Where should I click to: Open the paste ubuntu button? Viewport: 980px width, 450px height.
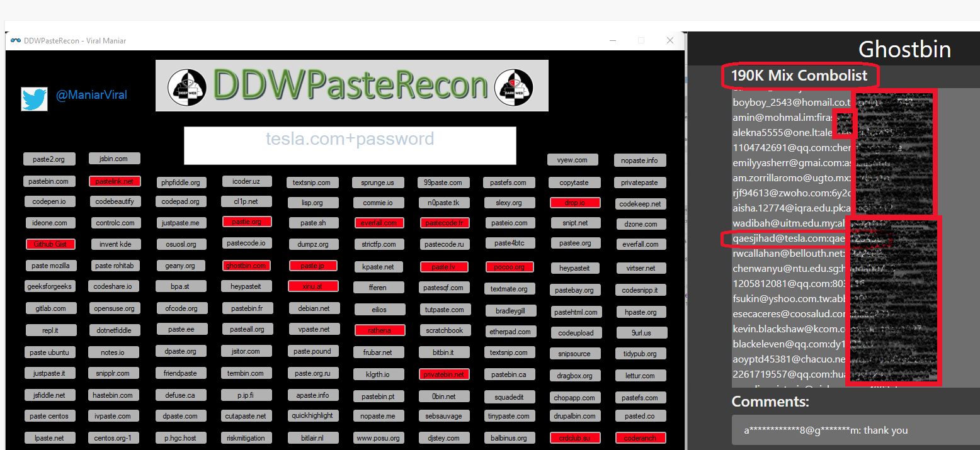[x=49, y=352]
